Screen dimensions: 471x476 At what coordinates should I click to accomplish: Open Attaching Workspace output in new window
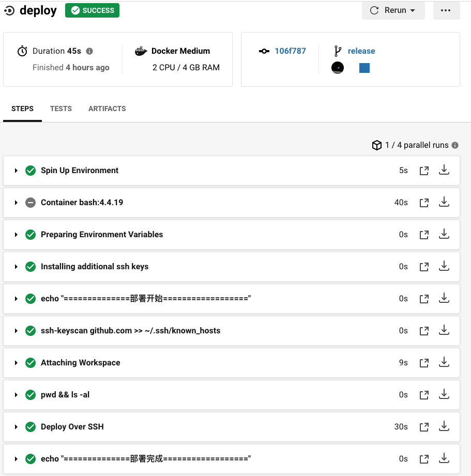[x=424, y=363]
